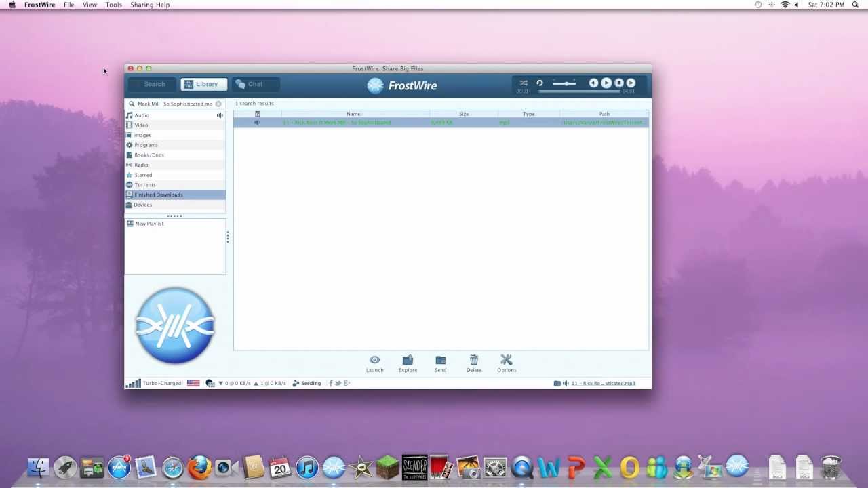
Task: Launch Firefox from the dock
Action: (199, 467)
